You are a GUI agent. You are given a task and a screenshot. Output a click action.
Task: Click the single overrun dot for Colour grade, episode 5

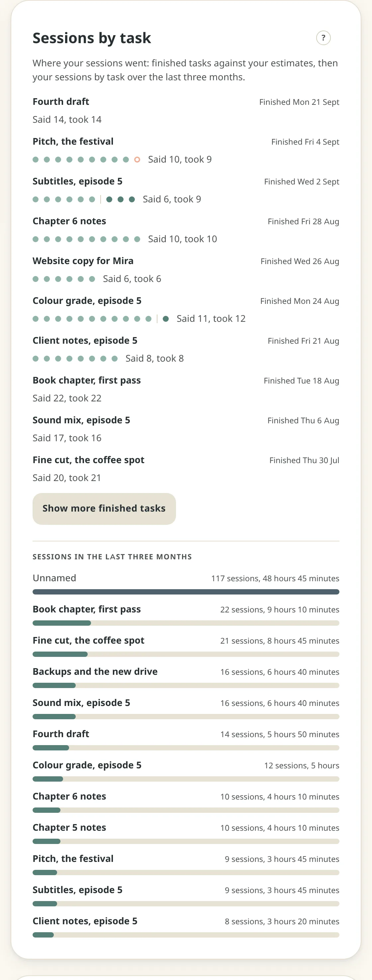coord(166,319)
